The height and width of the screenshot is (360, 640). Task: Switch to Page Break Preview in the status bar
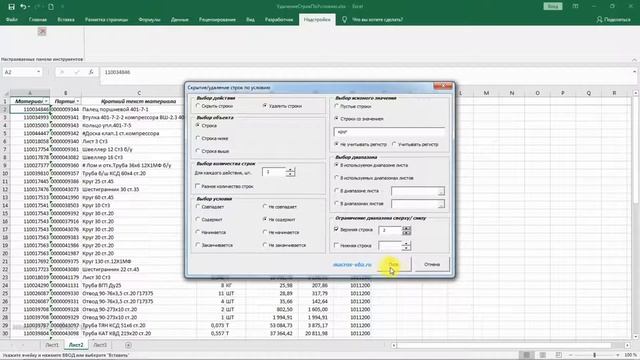558,355
